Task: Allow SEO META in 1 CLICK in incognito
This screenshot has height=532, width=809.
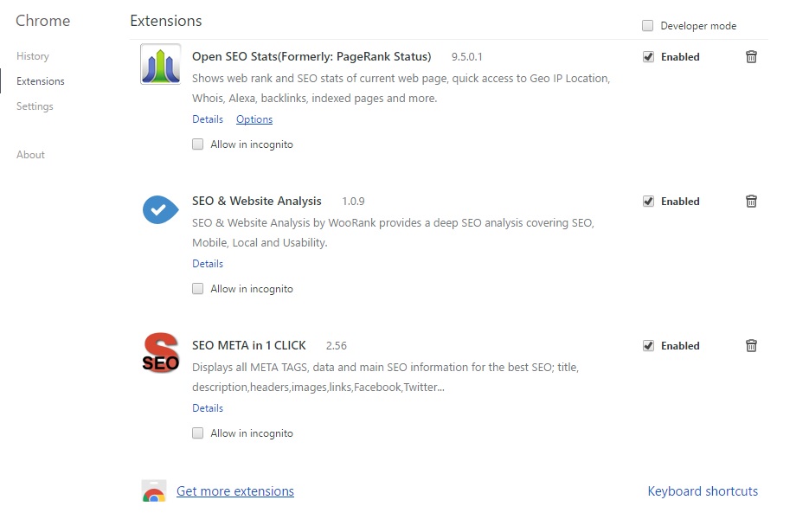Action: (198, 433)
